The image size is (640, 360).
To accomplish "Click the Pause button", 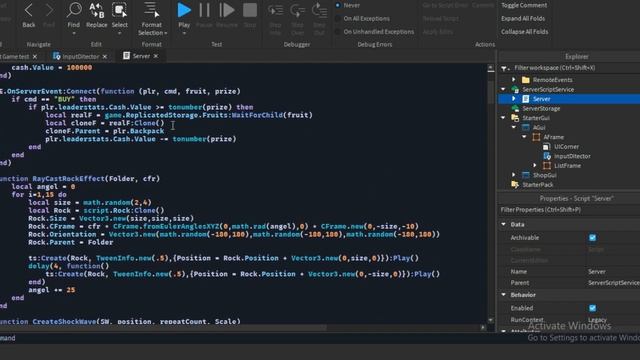I will point(204,10).
